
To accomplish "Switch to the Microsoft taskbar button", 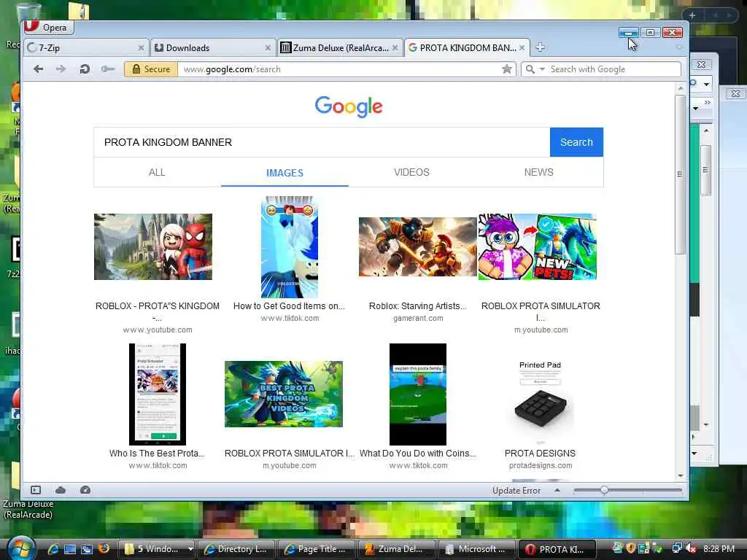I will point(477,549).
